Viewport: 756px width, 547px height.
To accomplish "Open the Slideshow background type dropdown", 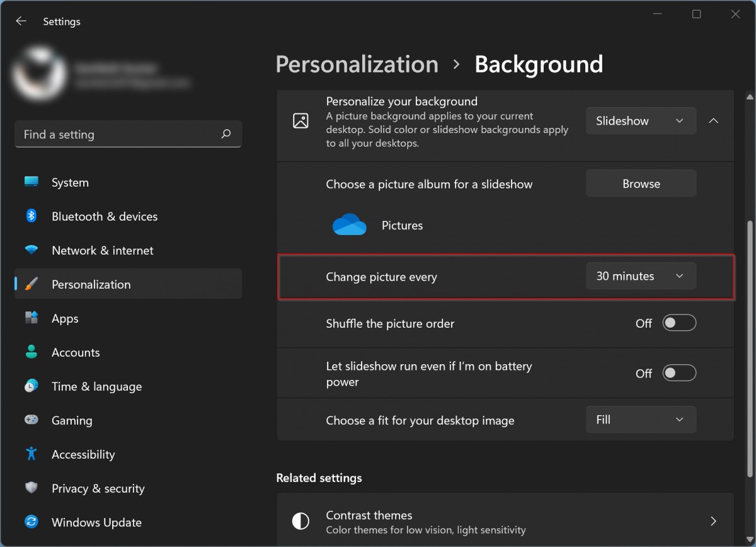I will tap(641, 121).
